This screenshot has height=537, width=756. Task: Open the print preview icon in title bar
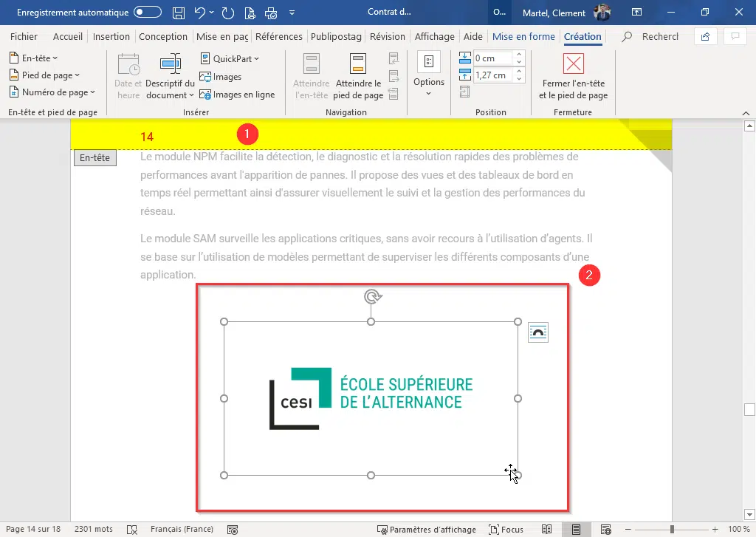click(x=250, y=13)
